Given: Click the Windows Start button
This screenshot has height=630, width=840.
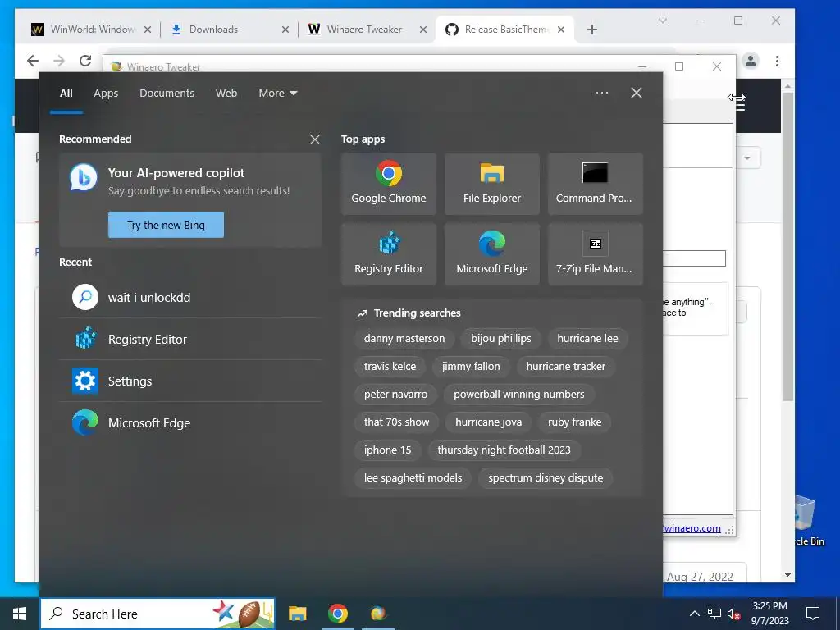Looking at the screenshot, I should coord(20,614).
